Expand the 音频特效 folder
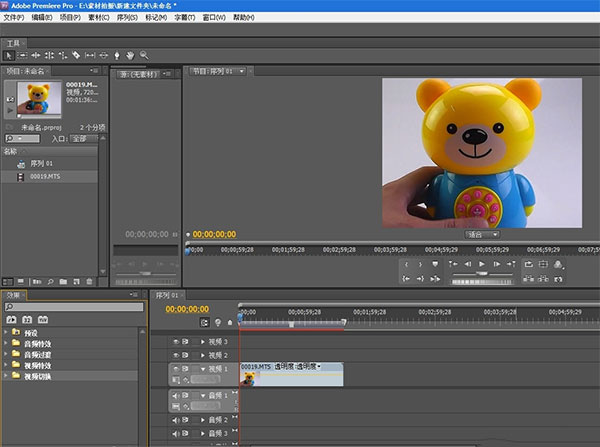 point(5,343)
